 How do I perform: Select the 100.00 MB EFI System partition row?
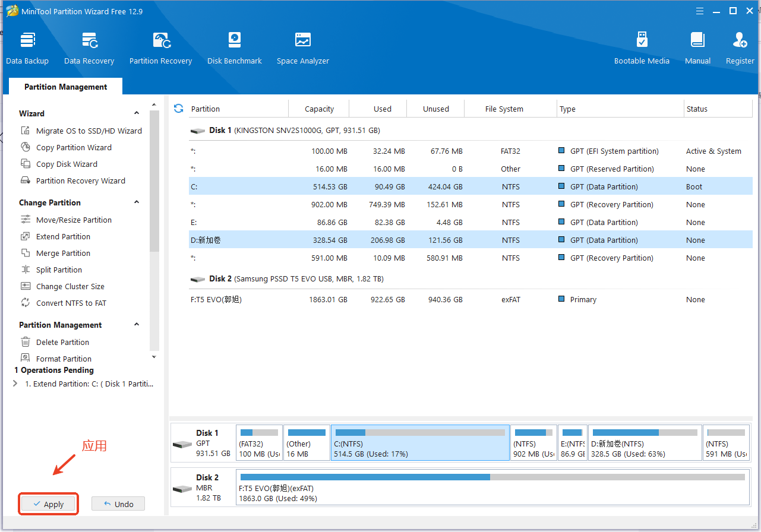click(471, 151)
